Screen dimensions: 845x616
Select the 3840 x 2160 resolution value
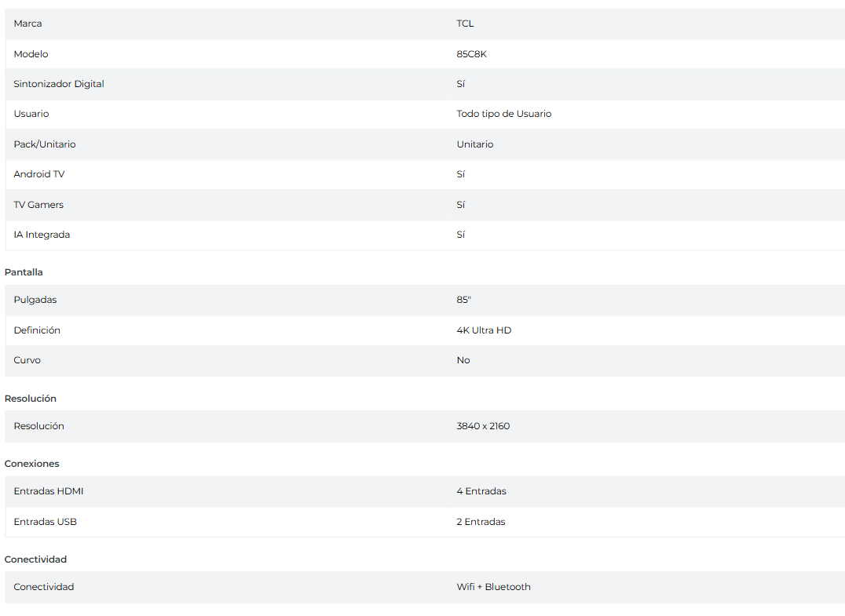pos(483,426)
